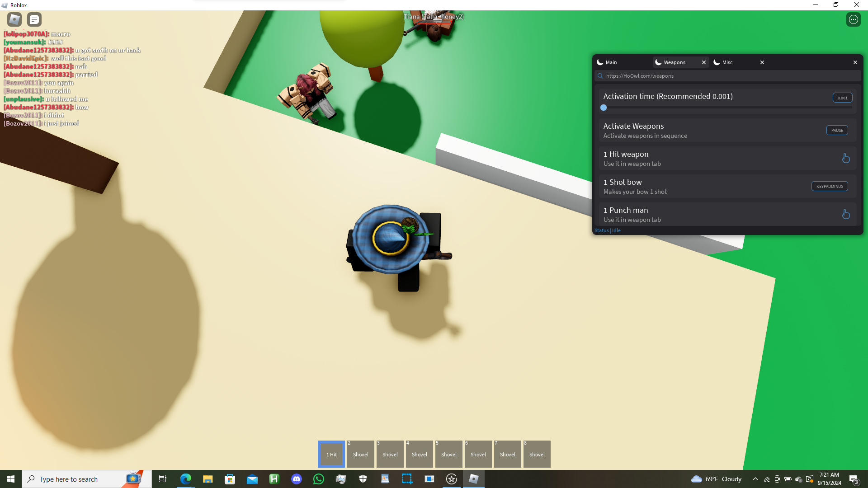Open Discord from the taskbar
868x488 pixels.
(x=296, y=479)
